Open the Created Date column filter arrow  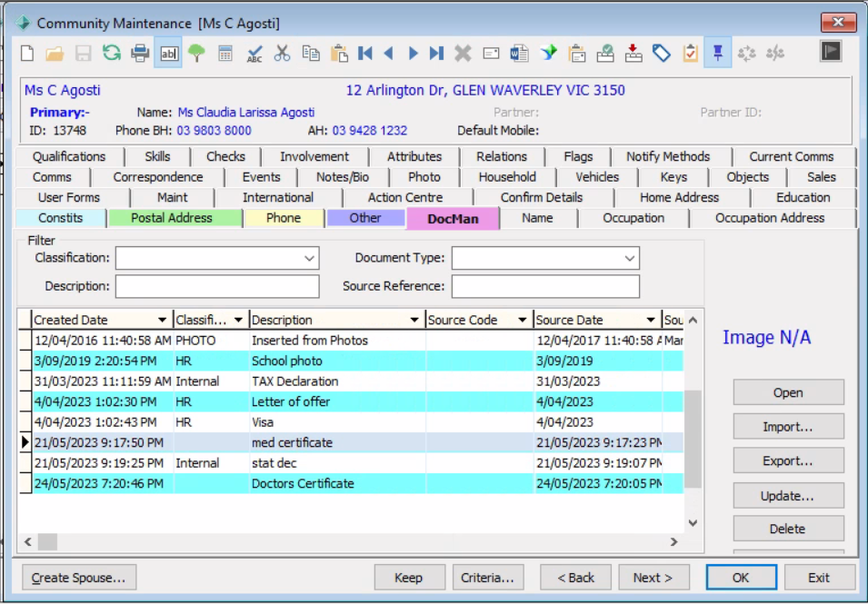coord(162,321)
